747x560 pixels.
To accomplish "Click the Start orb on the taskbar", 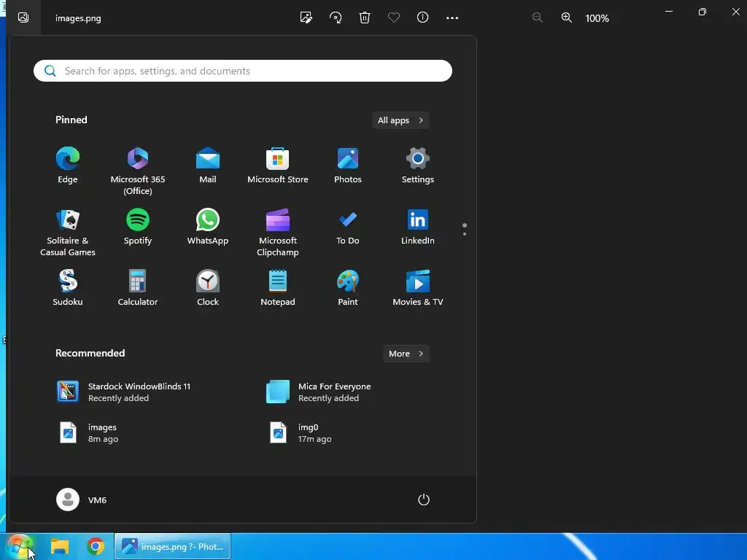I will tap(19, 547).
